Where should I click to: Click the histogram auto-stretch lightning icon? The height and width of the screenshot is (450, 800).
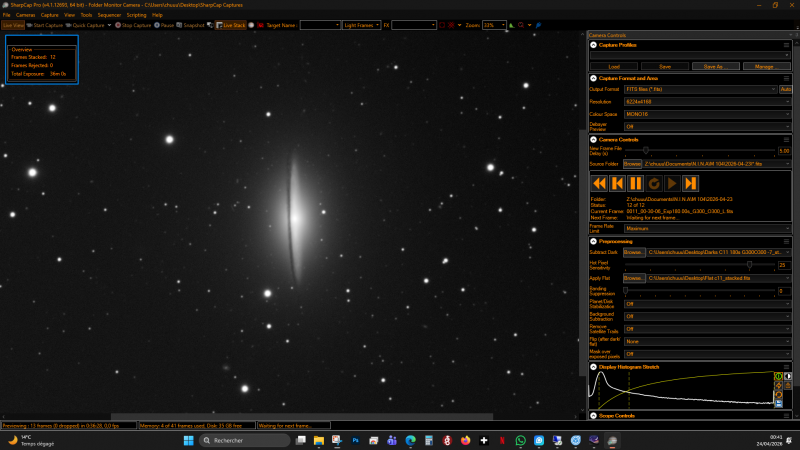pyautogui.click(x=779, y=385)
